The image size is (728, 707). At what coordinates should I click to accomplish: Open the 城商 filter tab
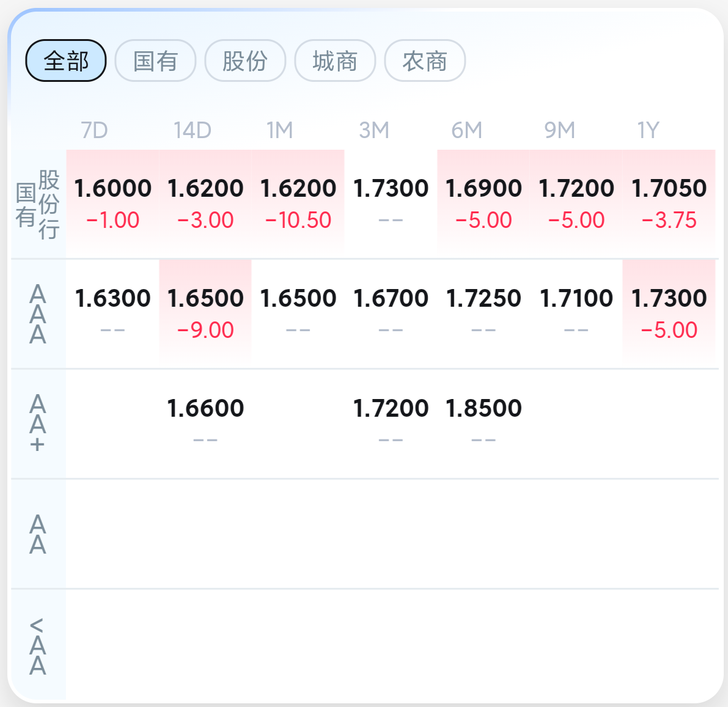(335, 61)
